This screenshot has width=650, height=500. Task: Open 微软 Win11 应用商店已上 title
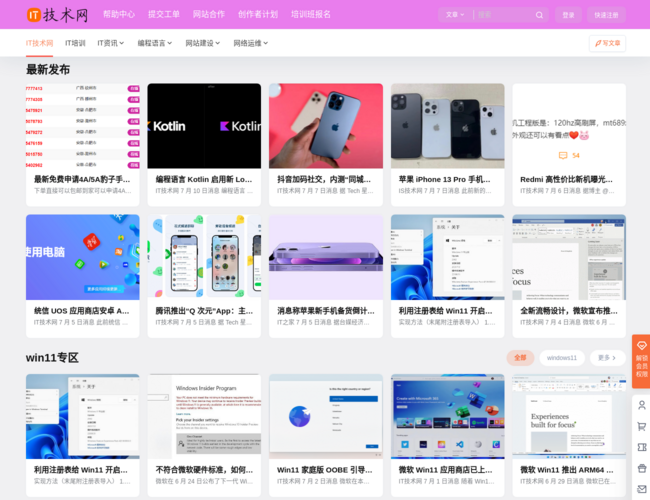point(446,470)
